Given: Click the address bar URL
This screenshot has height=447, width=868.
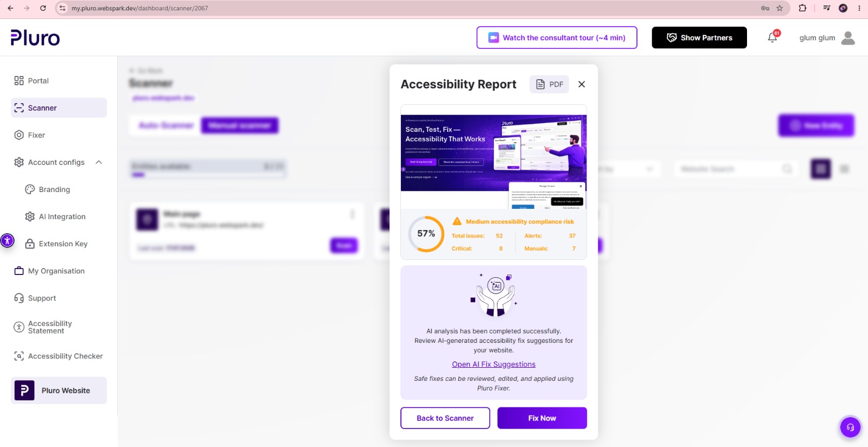Looking at the screenshot, I should tap(140, 8).
